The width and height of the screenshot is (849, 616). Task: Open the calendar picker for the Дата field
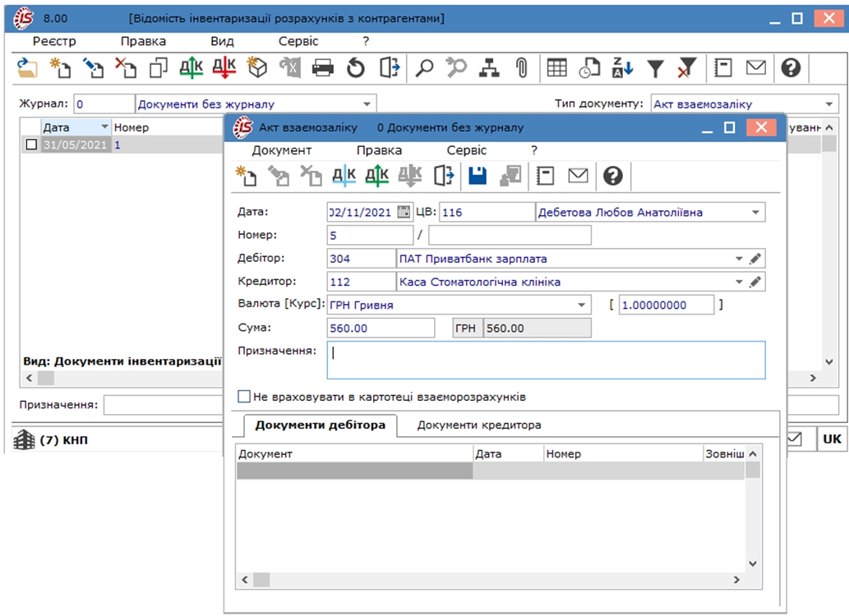(404, 212)
